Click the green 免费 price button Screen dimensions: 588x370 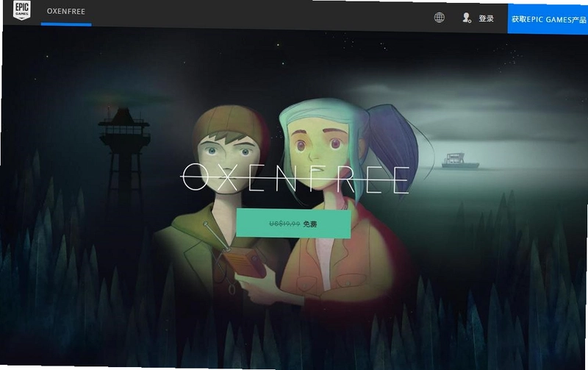pos(293,224)
